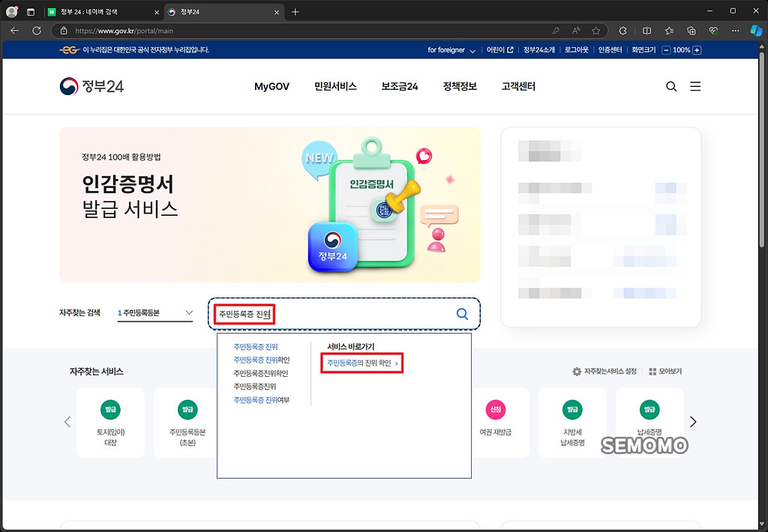Open the read aloud icon
Image resolution: width=768 pixels, height=532 pixels.
576,31
